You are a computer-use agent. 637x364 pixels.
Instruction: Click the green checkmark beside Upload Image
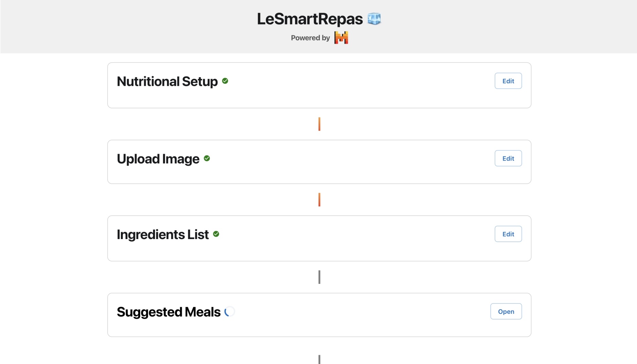[x=207, y=158]
